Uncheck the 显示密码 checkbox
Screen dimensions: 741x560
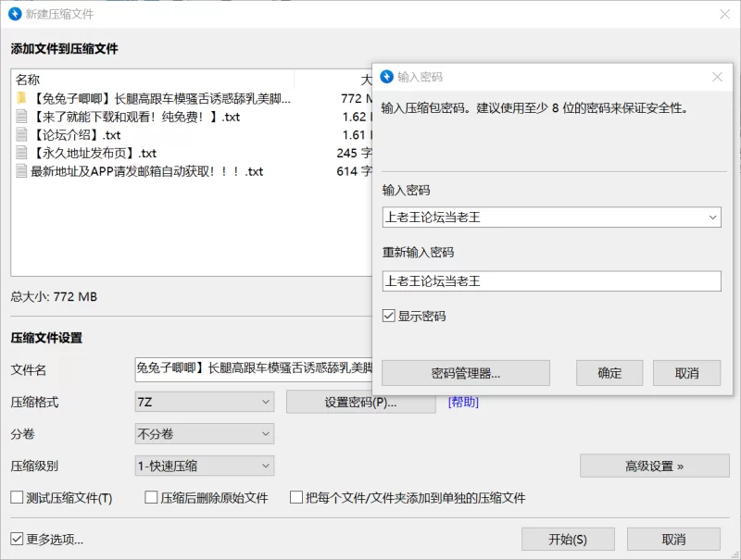(x=388, y=316)
